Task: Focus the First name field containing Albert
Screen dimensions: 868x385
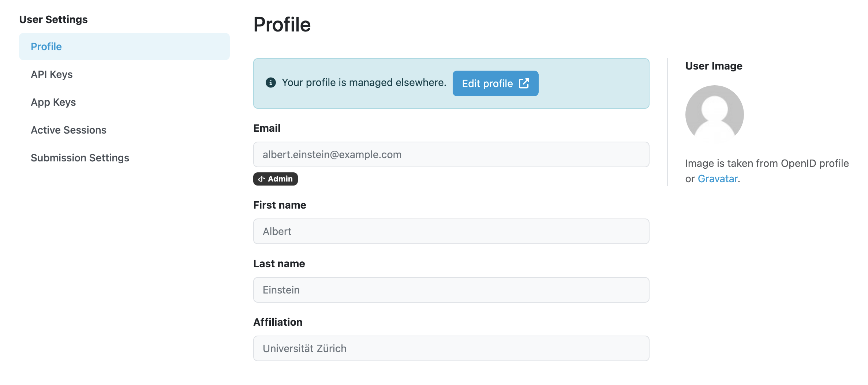Action: (x=451, y=231)
